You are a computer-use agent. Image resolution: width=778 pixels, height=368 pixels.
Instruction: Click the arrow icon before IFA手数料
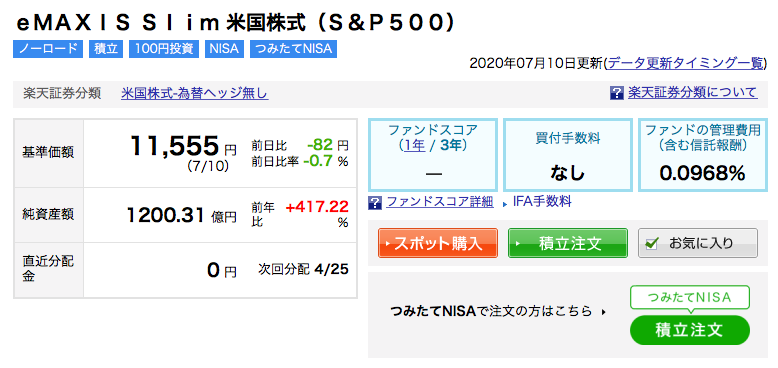[x=504, y=203]
